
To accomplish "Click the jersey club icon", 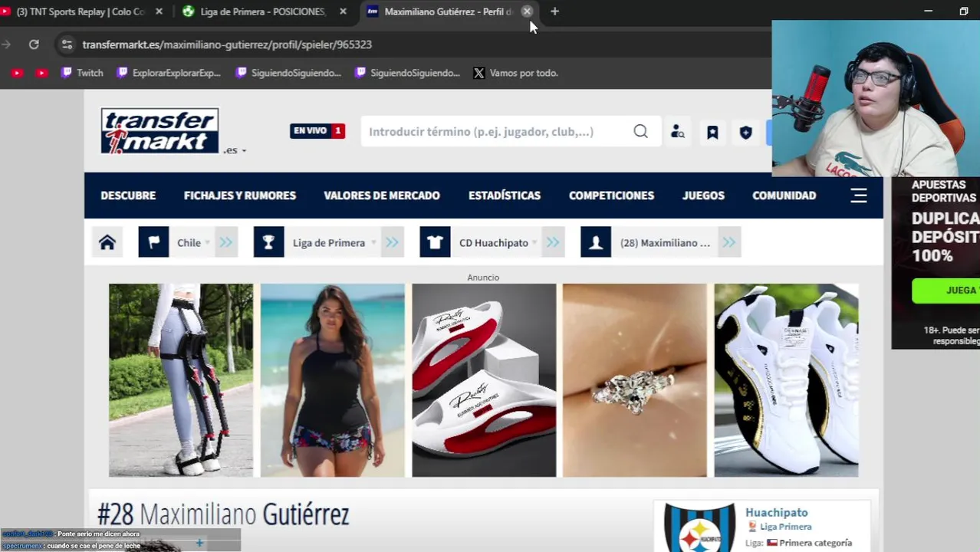I will point(435,242).
